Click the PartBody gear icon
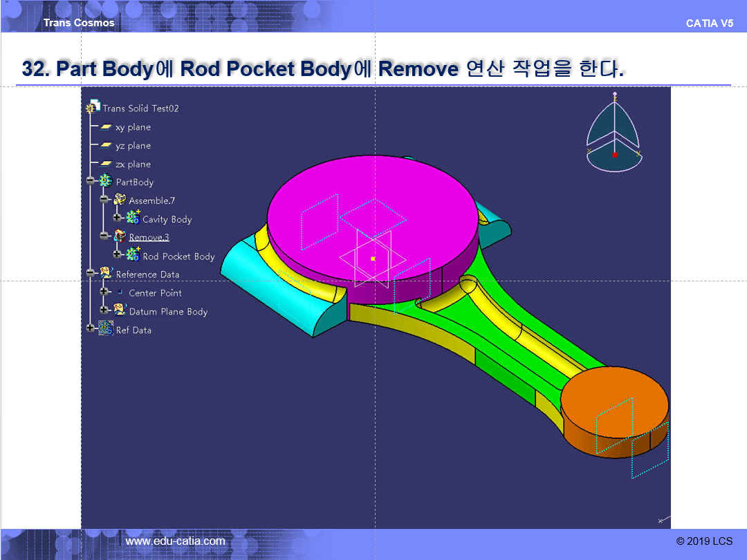The height and width of the screenshot is (560, 747). point(106,182)
